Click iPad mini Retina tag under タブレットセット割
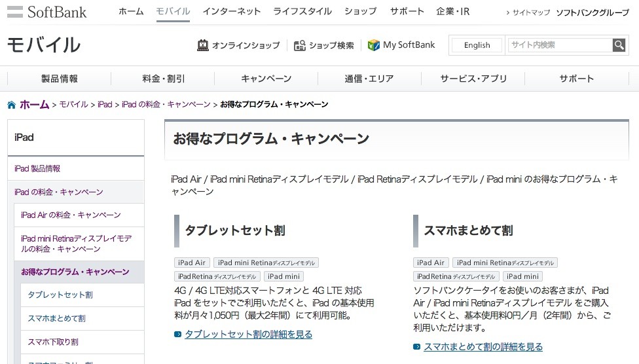 point(266,263)
